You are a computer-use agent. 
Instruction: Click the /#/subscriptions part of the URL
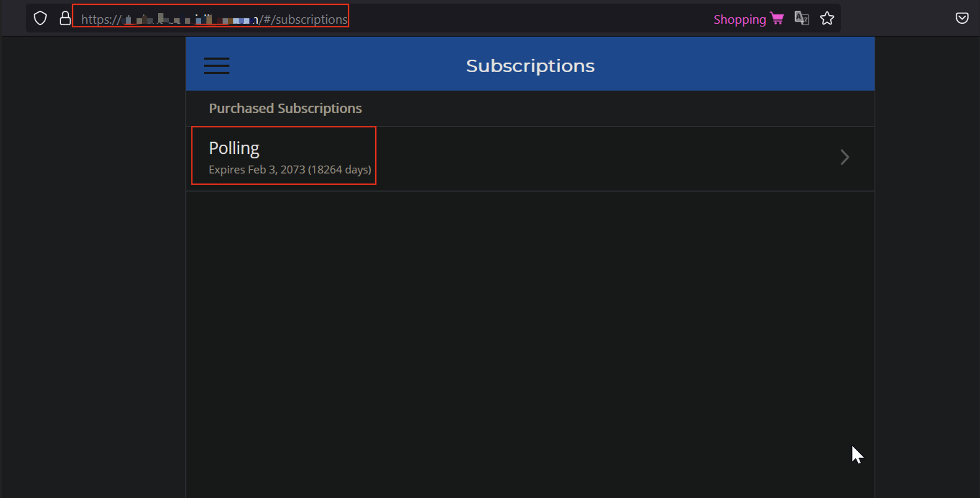coord(304,19)
